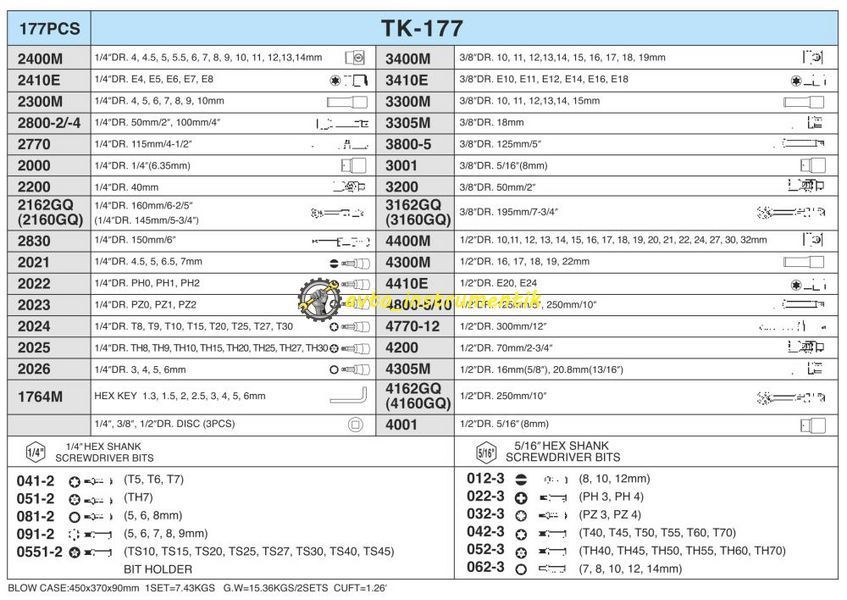The width and height of the screenshot is (847, 600).
Task: Select the 2800-2/-4 model code
Action: tap(49, 123)
